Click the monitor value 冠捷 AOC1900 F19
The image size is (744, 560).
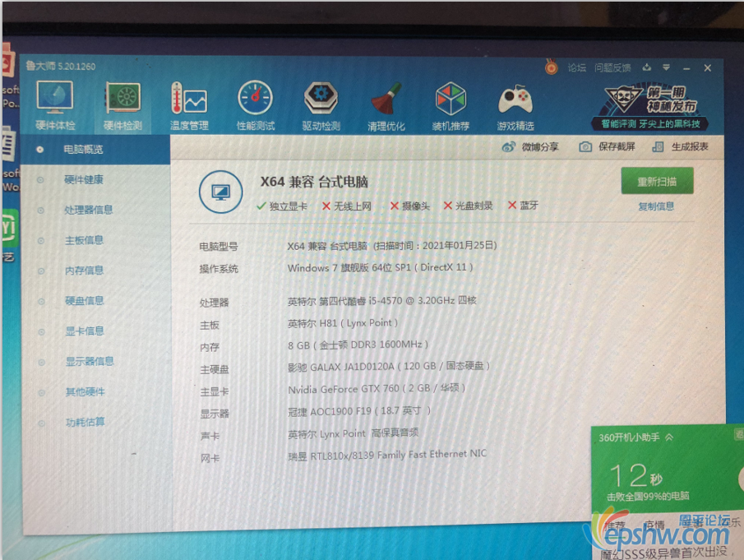point(359,411)
